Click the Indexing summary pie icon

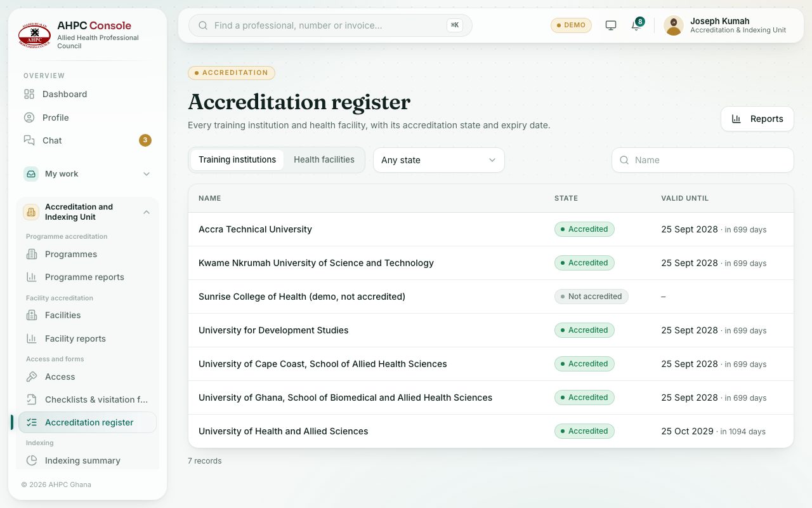point(32,460)
